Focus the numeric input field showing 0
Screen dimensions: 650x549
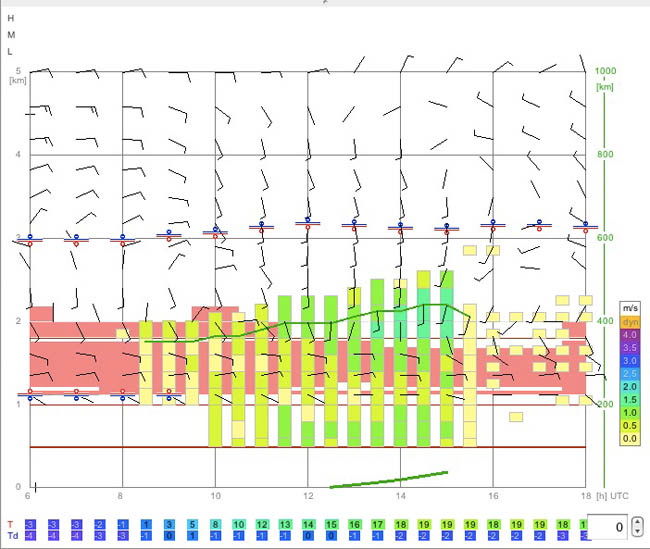point(608,527)
